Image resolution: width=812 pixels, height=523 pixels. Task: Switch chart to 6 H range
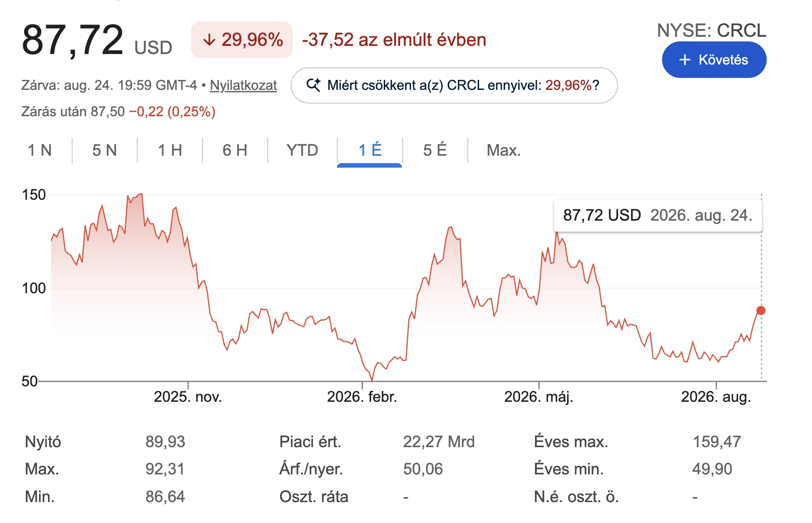coord(235,150)
